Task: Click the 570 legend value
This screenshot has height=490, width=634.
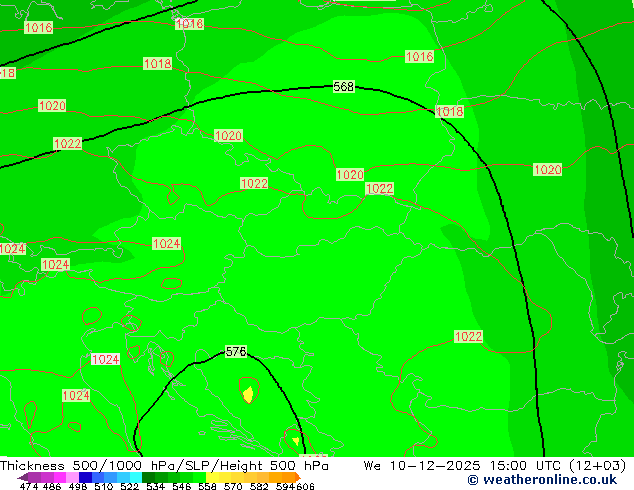Action: pyautogui.click(x=233, y=486)
